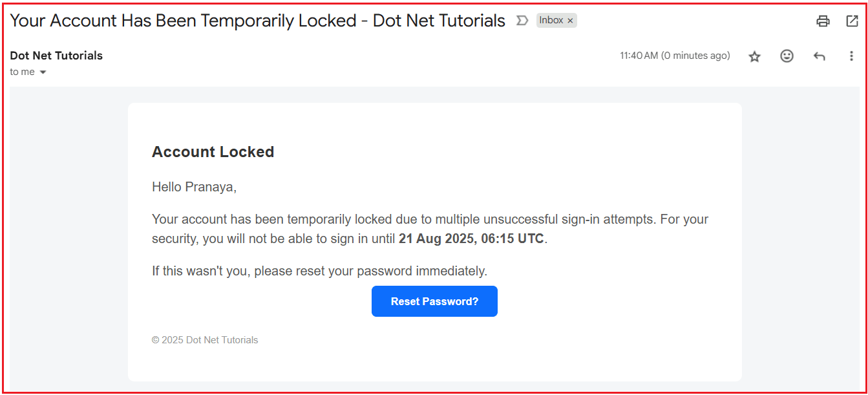Open the recipient details dropdown arrow
The height and width of the screenshot is (395, 868).
tap(41, 72)
